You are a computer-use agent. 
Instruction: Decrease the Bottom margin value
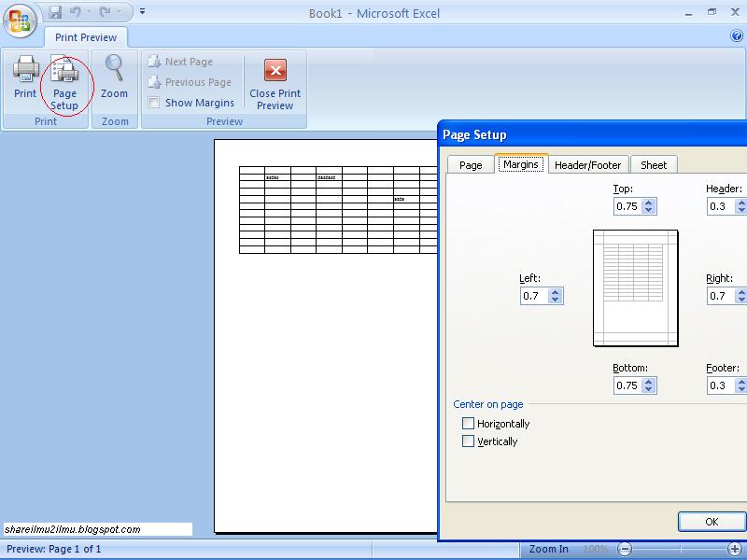tap(648, 389)
